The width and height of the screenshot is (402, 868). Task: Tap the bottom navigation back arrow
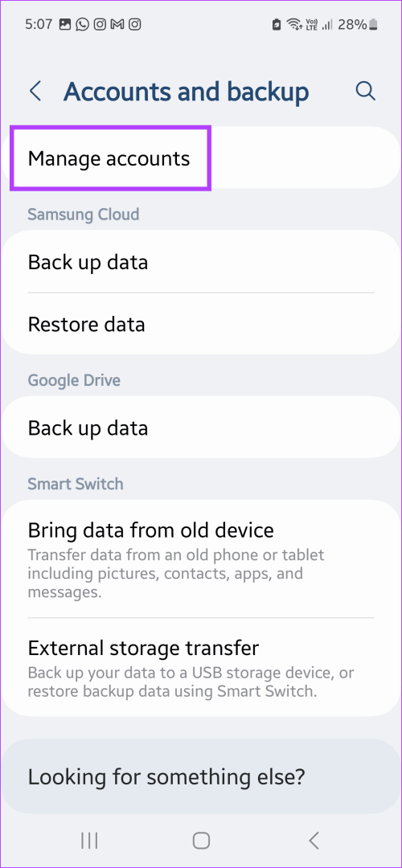314,841
